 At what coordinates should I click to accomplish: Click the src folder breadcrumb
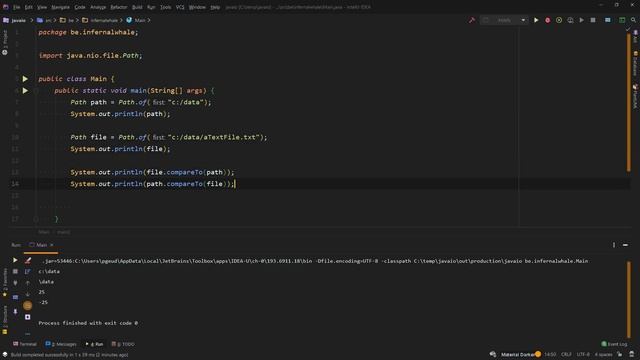click(44, 20)
